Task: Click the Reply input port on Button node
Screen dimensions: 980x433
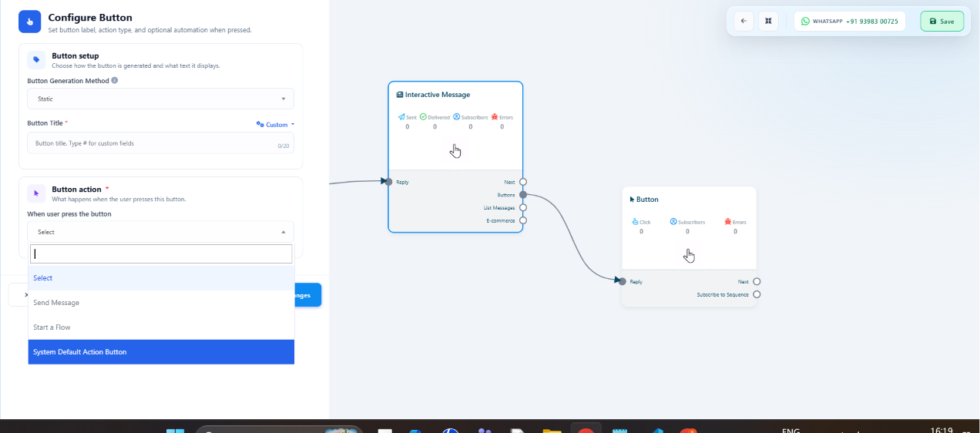Action: click(x=622, y=281)
